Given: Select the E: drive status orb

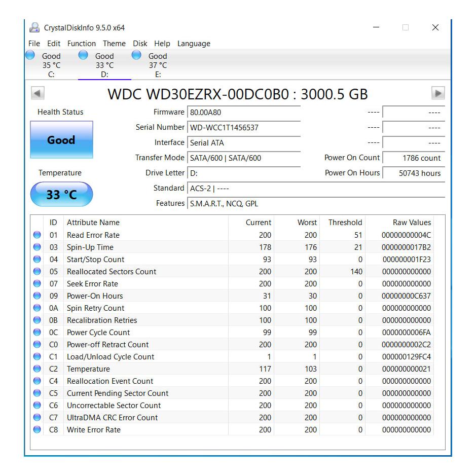Looking at the screenshot, I should tap(136, 55).
